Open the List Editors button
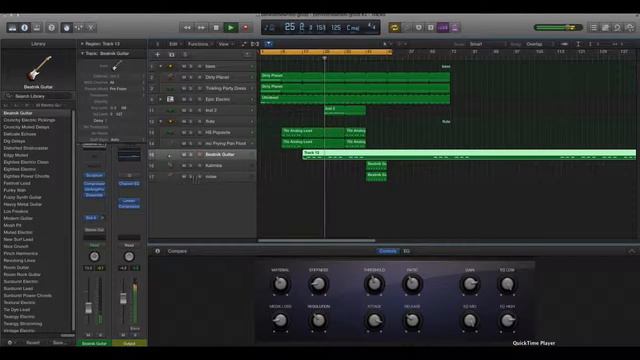The width and height of the screenshot is (640, 360). coord(594,28)
